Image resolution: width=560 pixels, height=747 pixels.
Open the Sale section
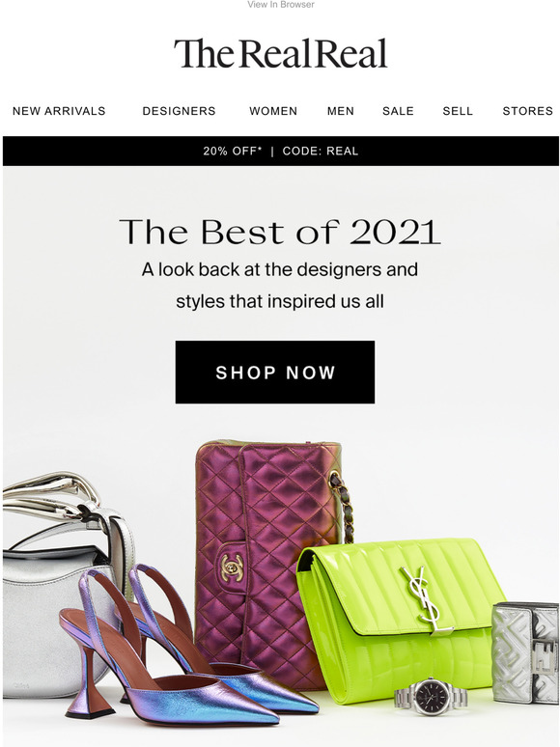tap(398, 111)
